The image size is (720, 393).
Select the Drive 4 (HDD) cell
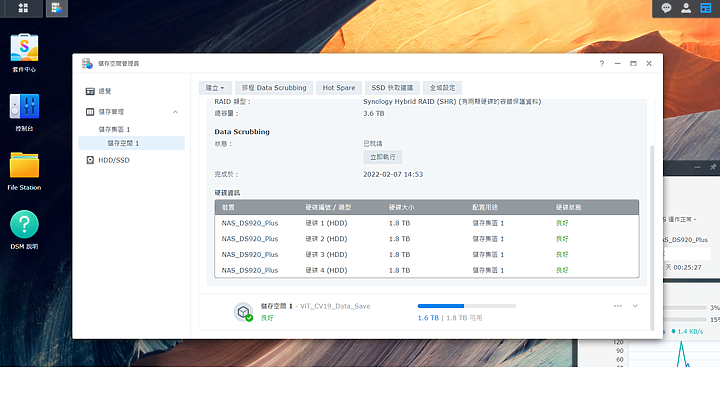point(326,270)
